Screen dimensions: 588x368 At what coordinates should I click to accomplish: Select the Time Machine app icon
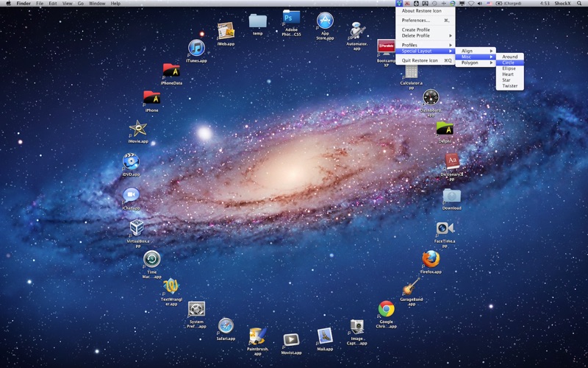(x=152, y=259)
